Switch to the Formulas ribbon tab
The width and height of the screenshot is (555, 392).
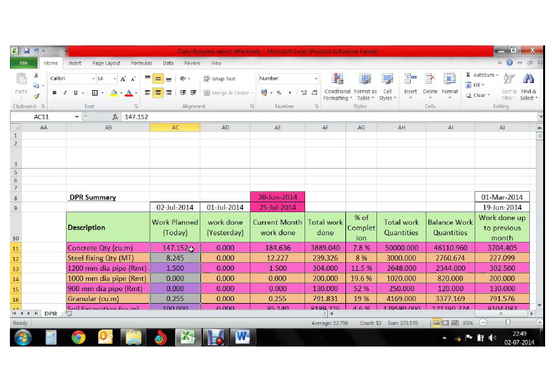pos(141,63)
